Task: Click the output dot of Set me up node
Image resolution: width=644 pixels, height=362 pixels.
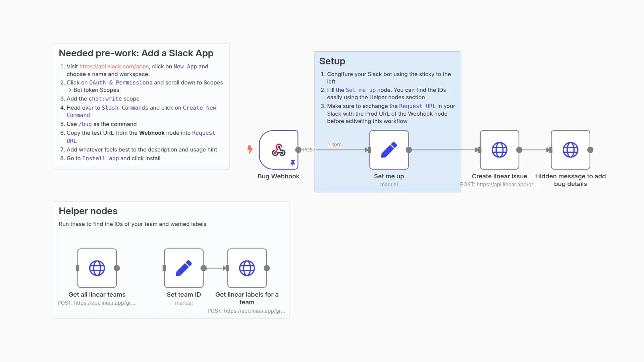Action: pos(409,150)
